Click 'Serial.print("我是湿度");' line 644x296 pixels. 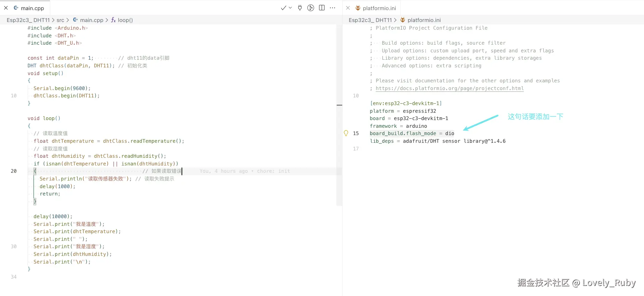click(x=69, y=246)
